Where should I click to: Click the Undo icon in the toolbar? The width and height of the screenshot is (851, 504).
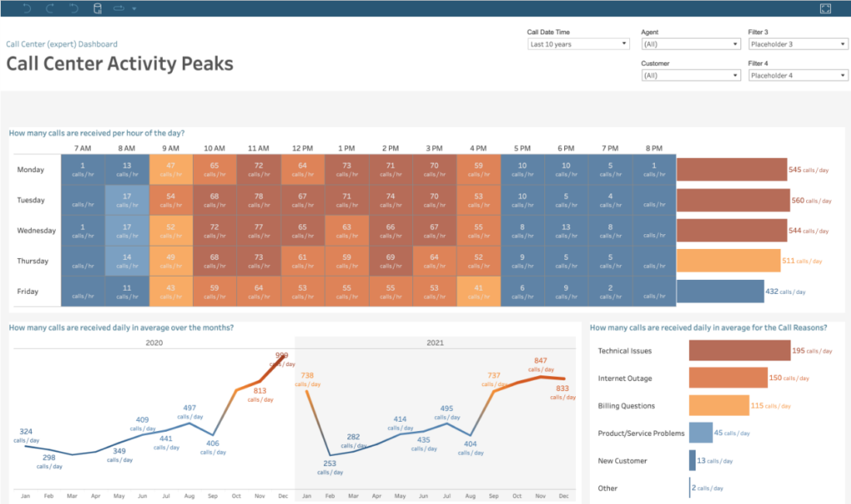coord(27,8)
